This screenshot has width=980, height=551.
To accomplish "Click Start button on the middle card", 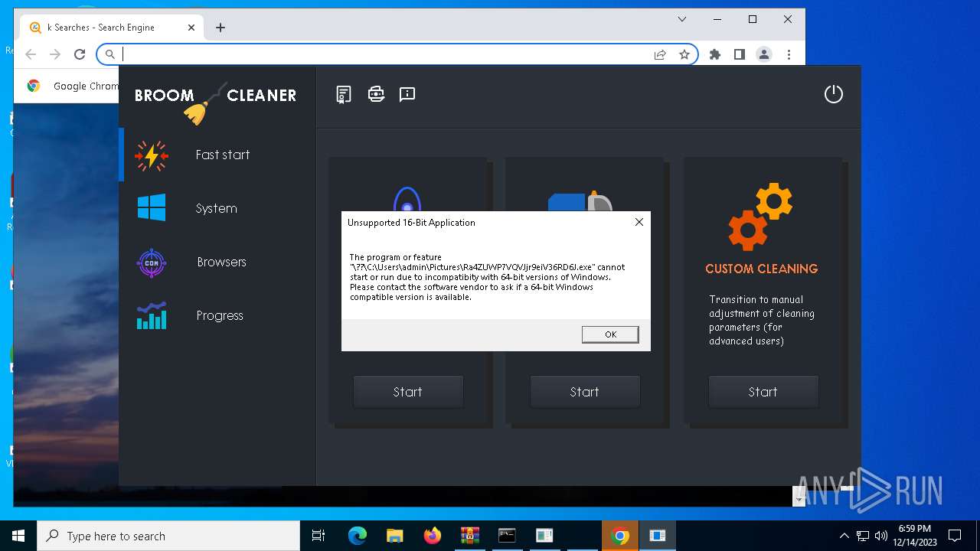I will click(585, 392).
